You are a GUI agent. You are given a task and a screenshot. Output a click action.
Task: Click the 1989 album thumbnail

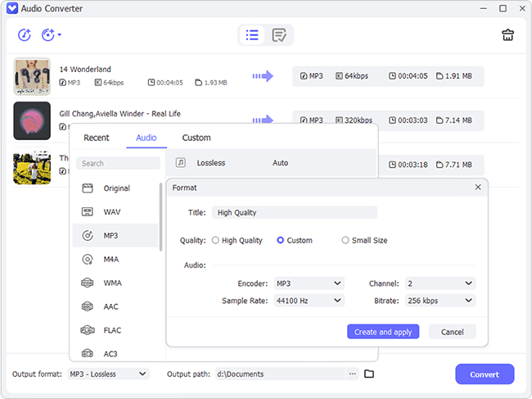pyautogui.click(x=32, y=76)
